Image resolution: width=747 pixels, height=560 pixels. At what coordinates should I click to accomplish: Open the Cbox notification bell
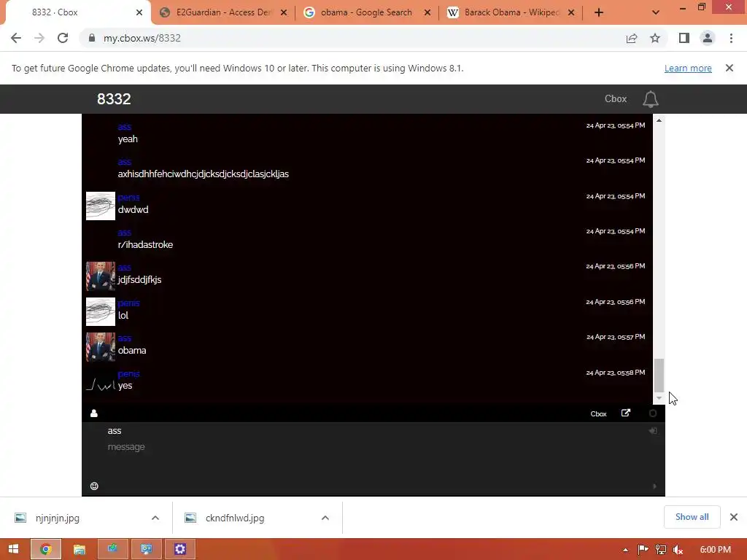650,99
